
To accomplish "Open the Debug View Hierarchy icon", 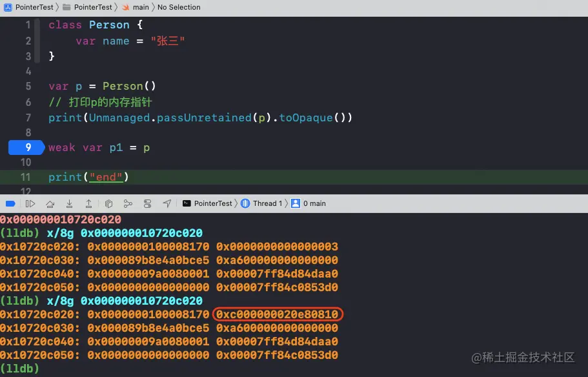I will [x=108, y=204].
